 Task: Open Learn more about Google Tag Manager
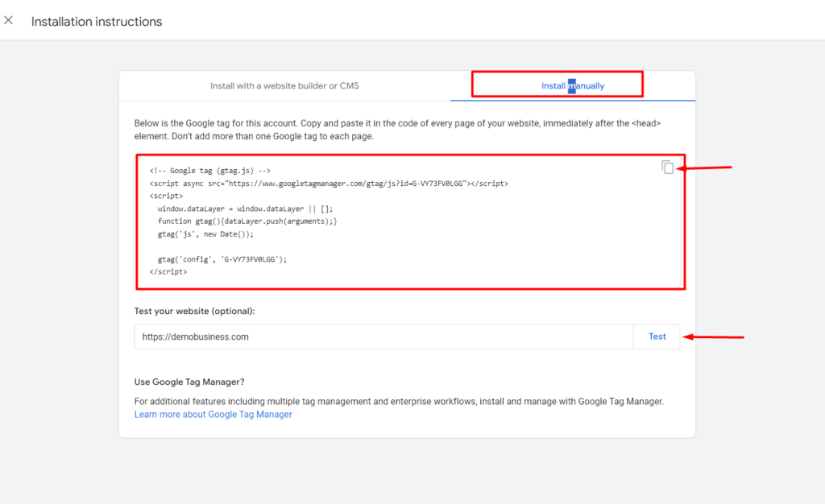tap(213, 414)
